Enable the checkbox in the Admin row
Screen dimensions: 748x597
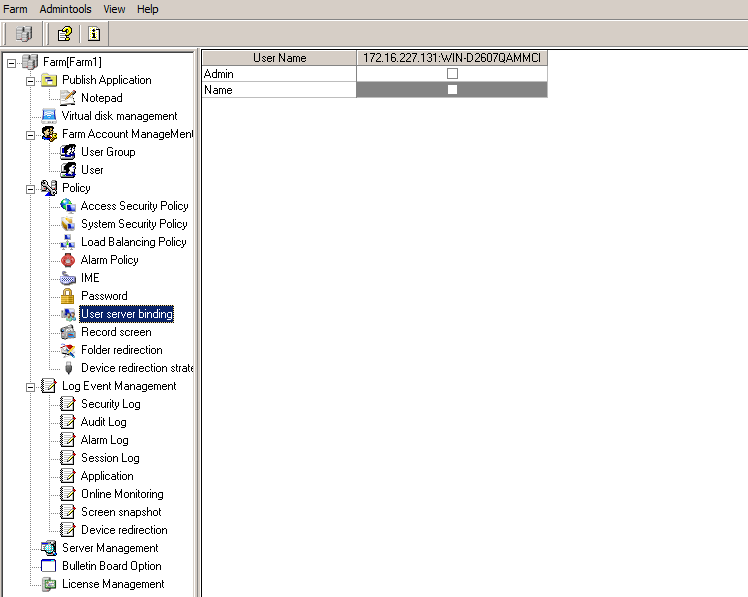tap(452, 74)
